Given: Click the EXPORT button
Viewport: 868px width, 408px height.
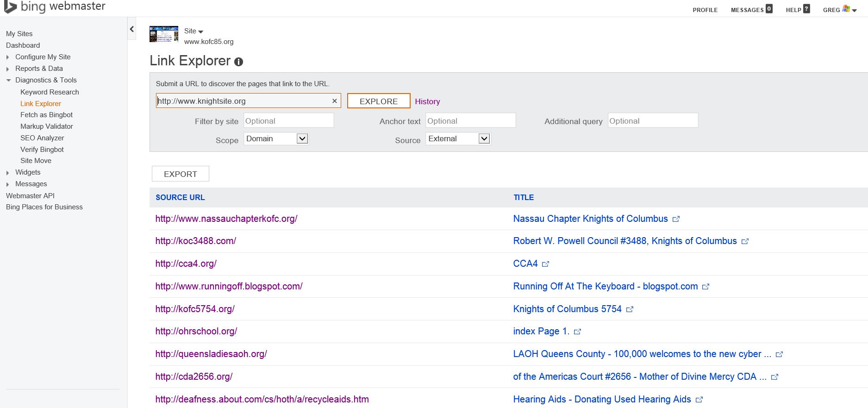Looking at the screenshot, I should [x=181, y=174].
